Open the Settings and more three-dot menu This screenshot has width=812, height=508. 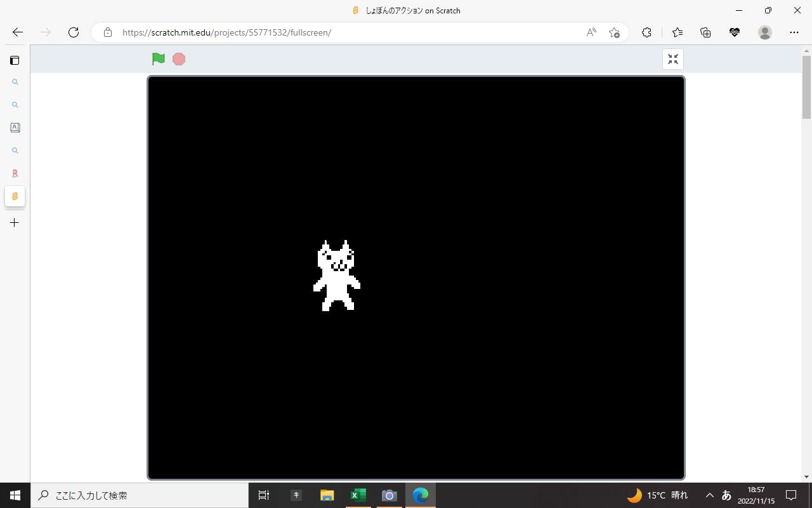(794, 32)
